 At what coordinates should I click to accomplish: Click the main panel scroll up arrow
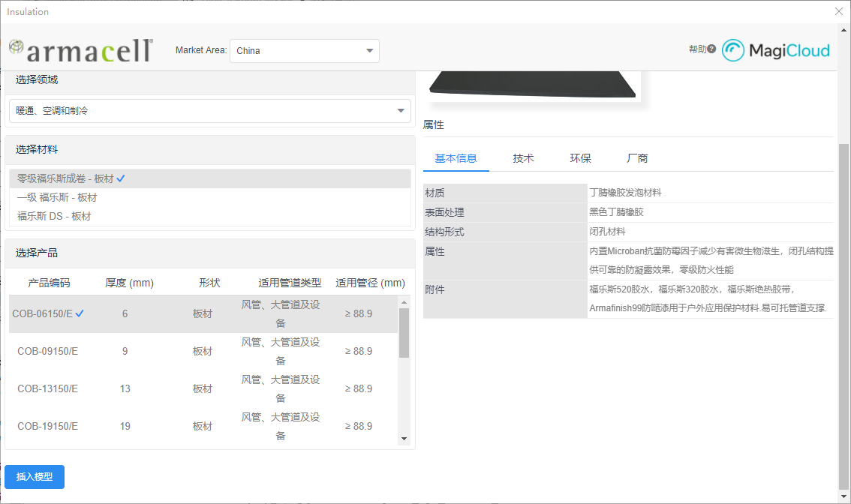(x=843, y=29)
